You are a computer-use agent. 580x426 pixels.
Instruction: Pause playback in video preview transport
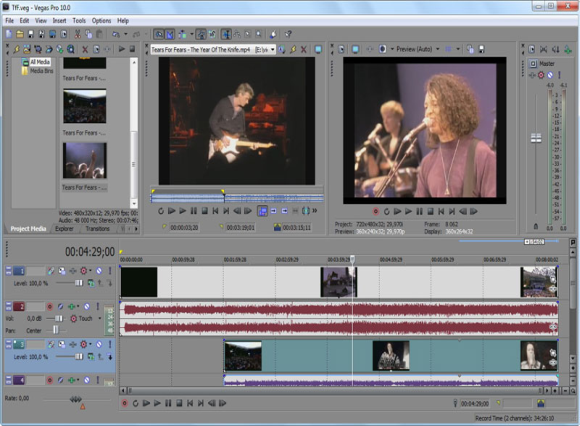coord(419,212)
